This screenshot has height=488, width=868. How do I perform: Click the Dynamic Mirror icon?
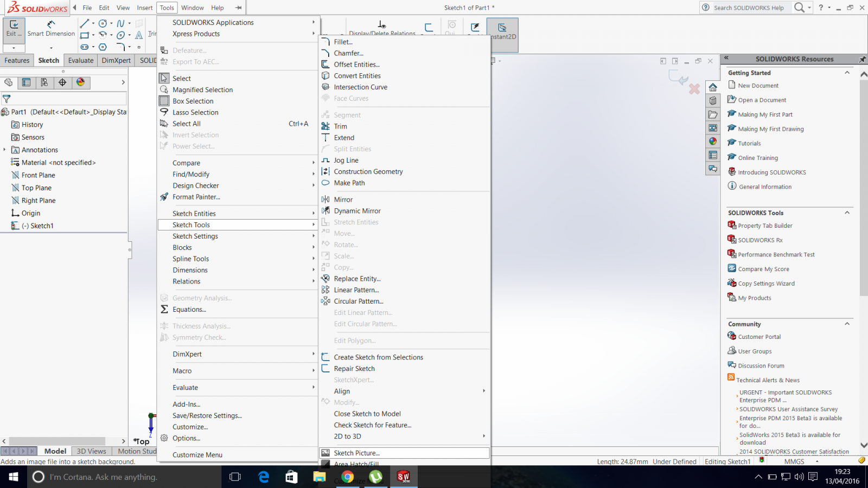click(325, 211)
